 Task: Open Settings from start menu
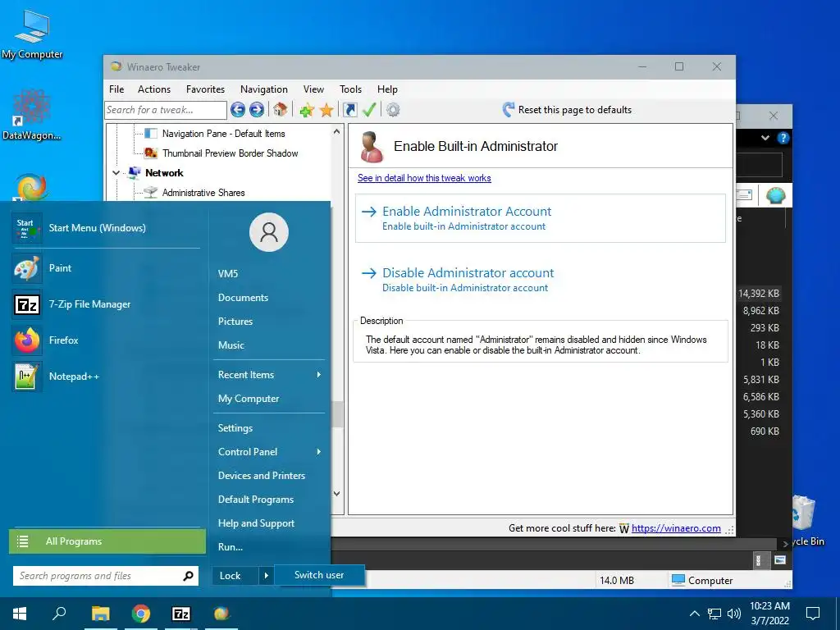pyautogui.click(x=235, y=428)
